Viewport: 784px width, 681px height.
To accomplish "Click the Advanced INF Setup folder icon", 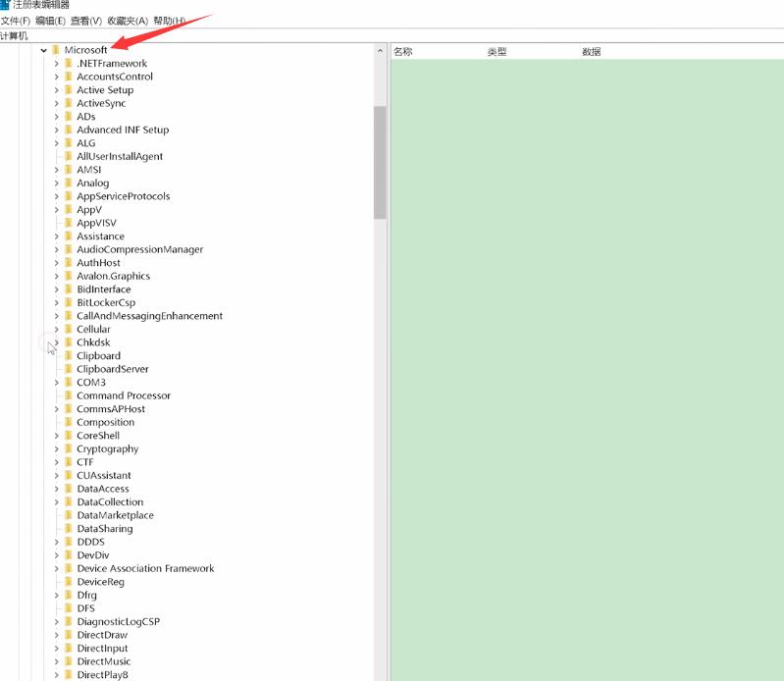I will coord(69,130).
